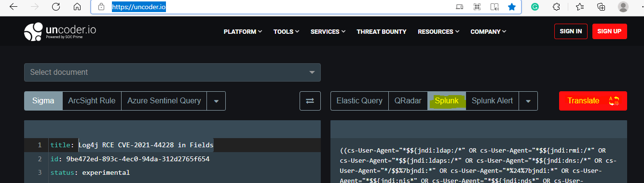
Task: Select the Splunk target tab
Action: pos(447,101)
